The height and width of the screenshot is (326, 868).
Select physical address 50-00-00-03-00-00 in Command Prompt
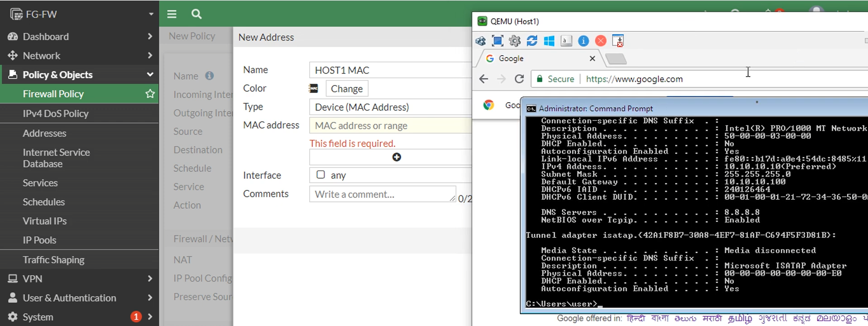pyautogui.click(x=767, y=136)
